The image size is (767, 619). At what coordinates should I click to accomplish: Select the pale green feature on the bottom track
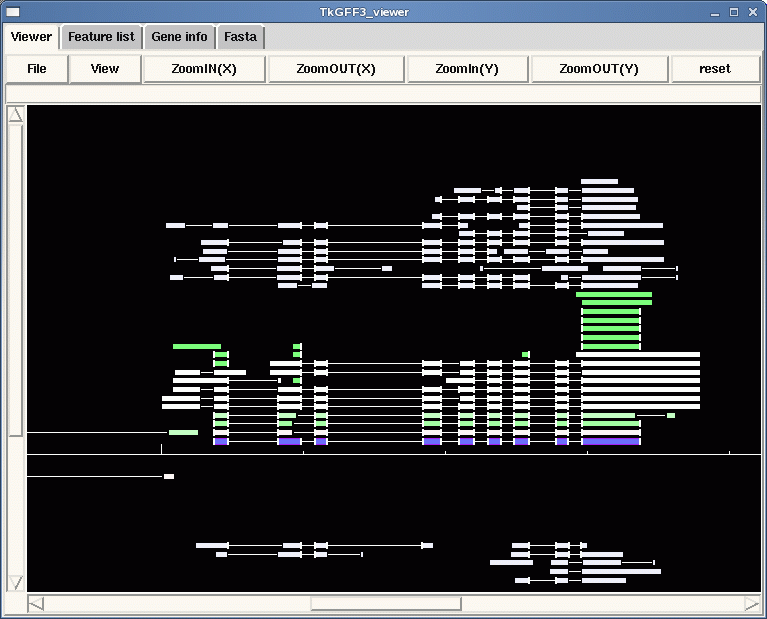pos(183,433)
